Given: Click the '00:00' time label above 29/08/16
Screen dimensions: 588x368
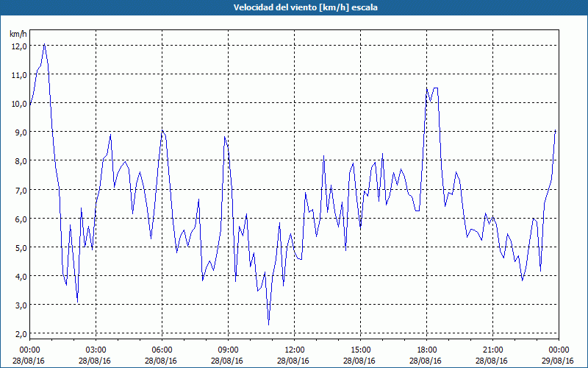Looking at the screenshot, I should pyautogui.click(x=559, y=350).
